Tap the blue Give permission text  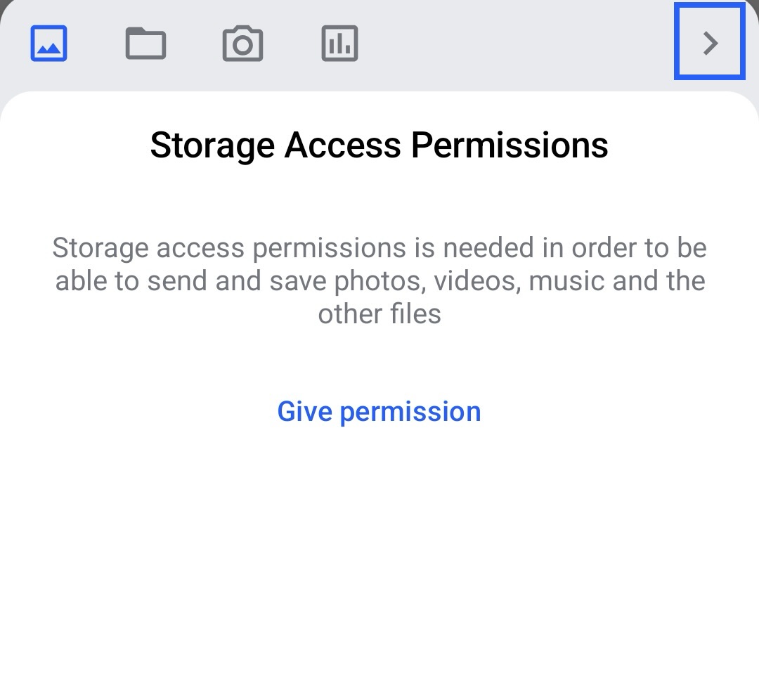pyautogui.click(x=379, y=411)
